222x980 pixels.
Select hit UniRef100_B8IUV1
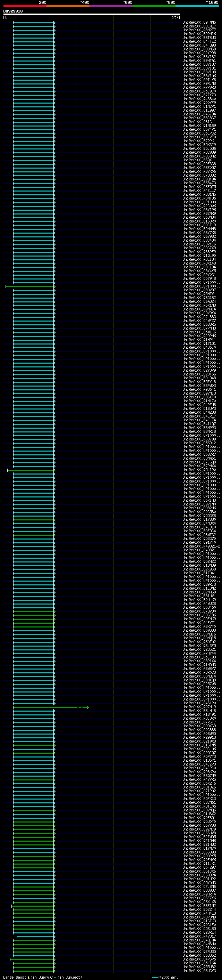point(199,596)
